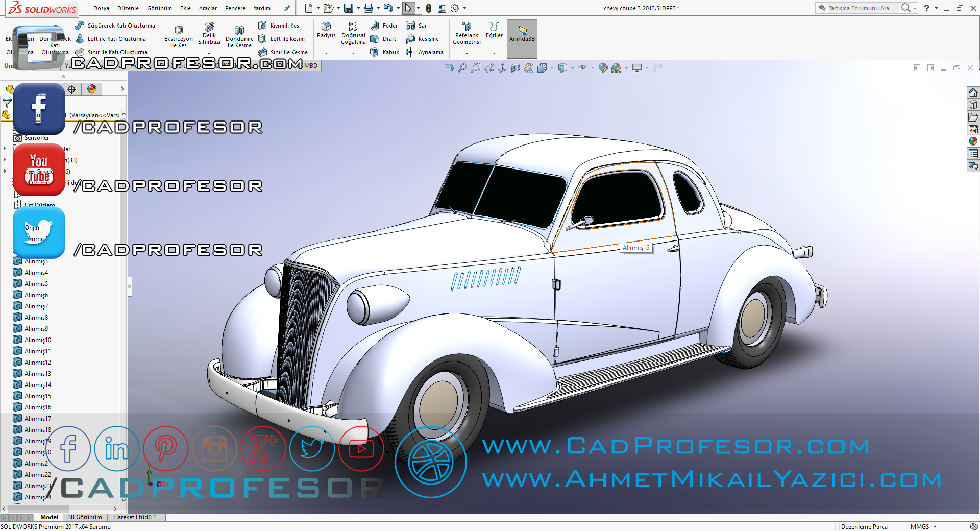Image resolution: width=980 pixels, height=531 pixels.
Task: Click the Zoom to Area icon
Action: click(x=476, y=68)
